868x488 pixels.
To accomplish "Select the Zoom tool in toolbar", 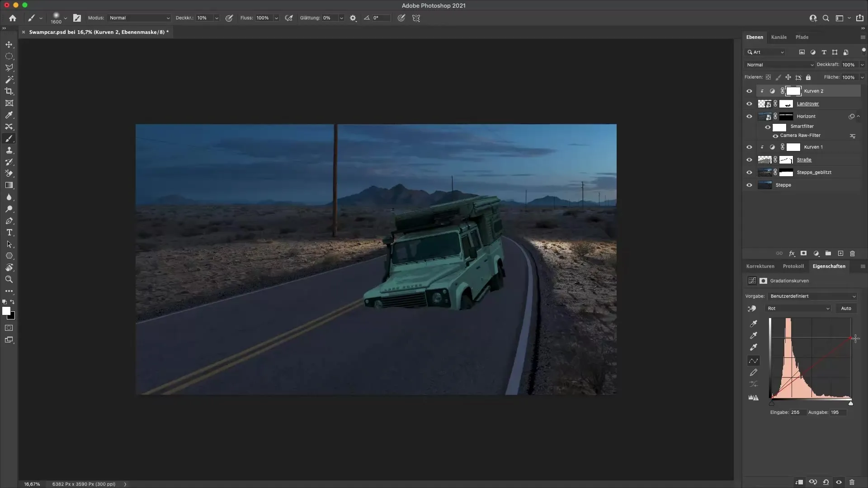I will pos(9,280).
